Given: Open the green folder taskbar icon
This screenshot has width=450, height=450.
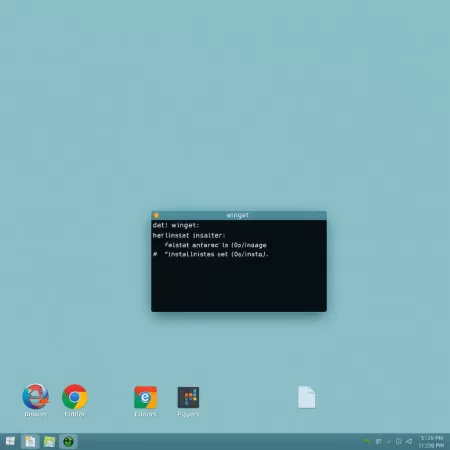Looking at the screenshot, I should tap(49, 441).
